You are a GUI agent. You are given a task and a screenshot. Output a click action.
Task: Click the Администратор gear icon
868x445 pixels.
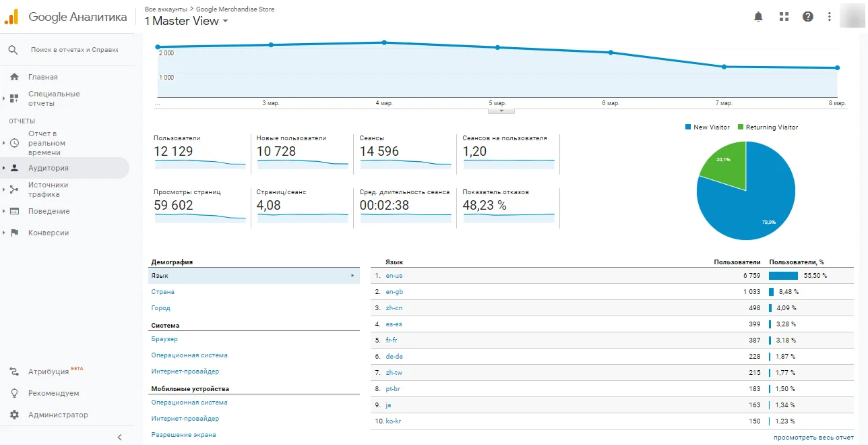pos(14,415)
